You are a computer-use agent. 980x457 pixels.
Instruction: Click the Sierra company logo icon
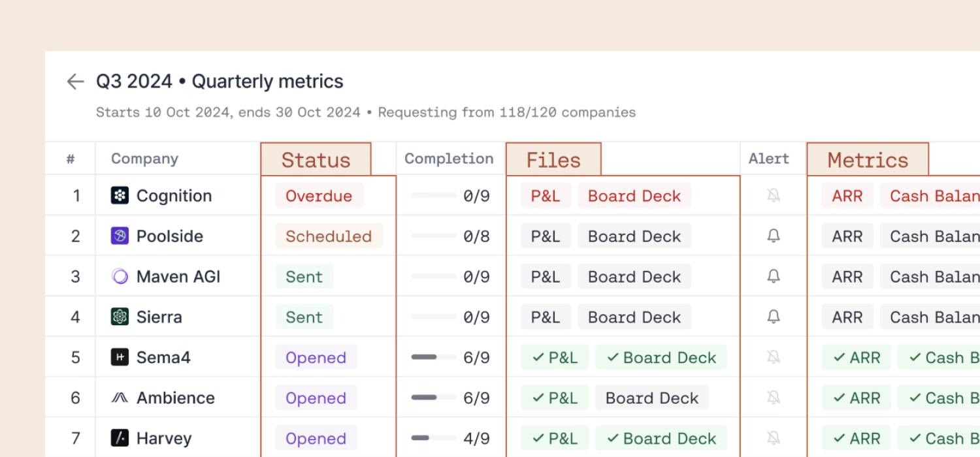pyautogui.click(x=120, y=317)
